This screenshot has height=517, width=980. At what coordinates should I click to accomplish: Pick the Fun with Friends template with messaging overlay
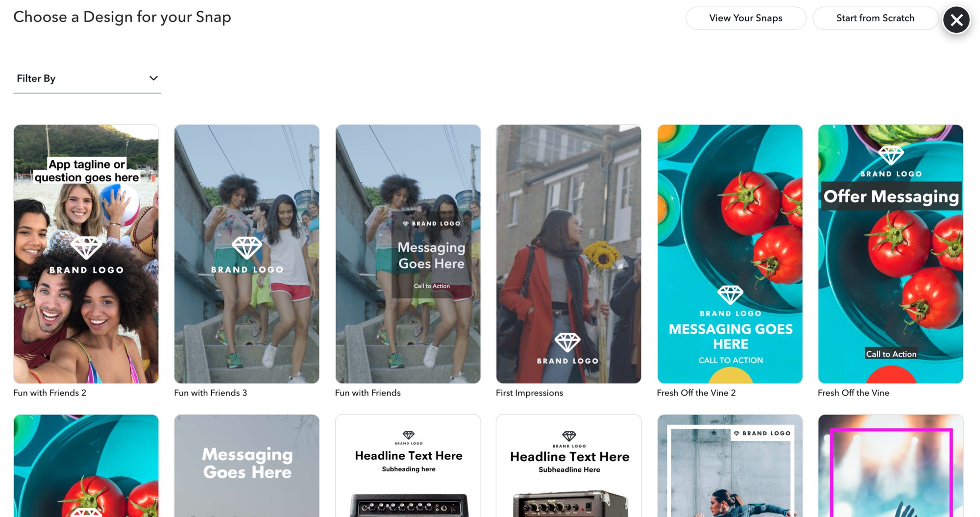(x=408, y=254)
